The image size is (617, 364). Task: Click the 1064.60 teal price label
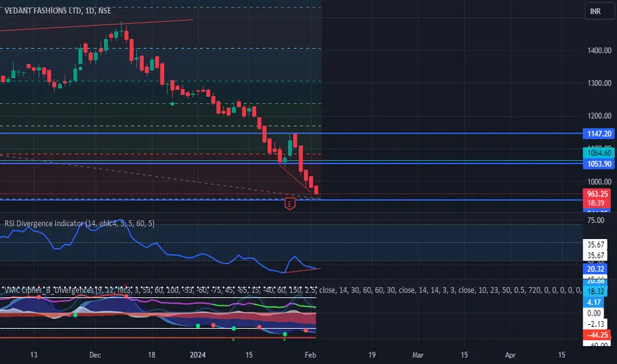pos(598,153)
